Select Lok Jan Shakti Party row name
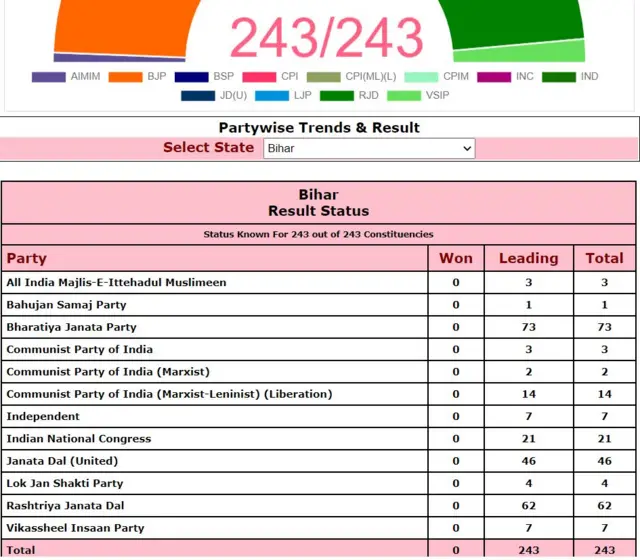Image resolution: width=640 pixels, height=560 pixels. 64,483
